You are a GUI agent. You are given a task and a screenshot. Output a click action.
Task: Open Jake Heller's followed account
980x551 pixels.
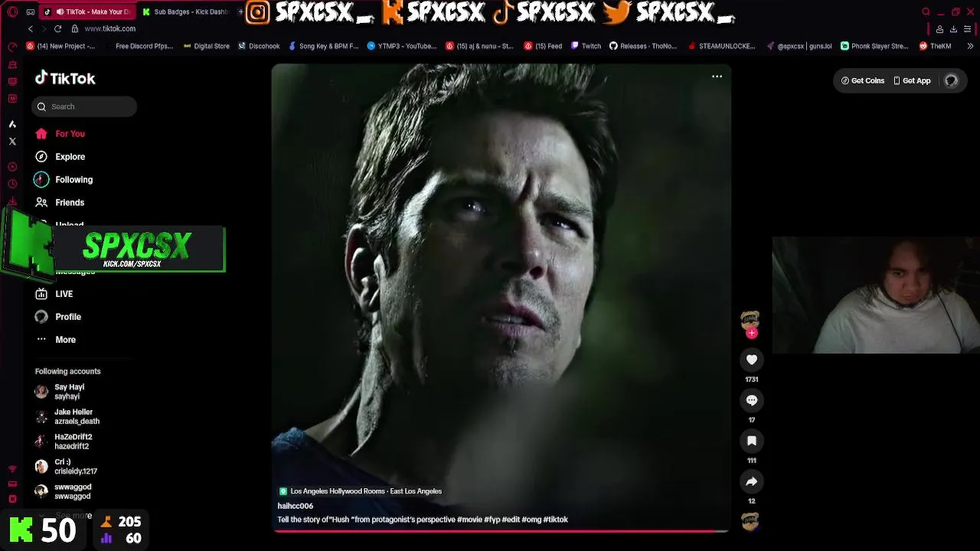coord(67,416)
